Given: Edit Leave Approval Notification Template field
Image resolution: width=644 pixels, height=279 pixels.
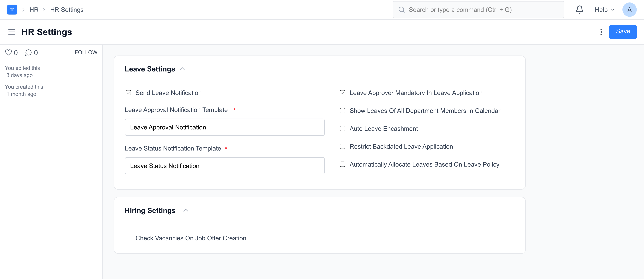Looking at the screenshot, I should (x=224, y=127).
